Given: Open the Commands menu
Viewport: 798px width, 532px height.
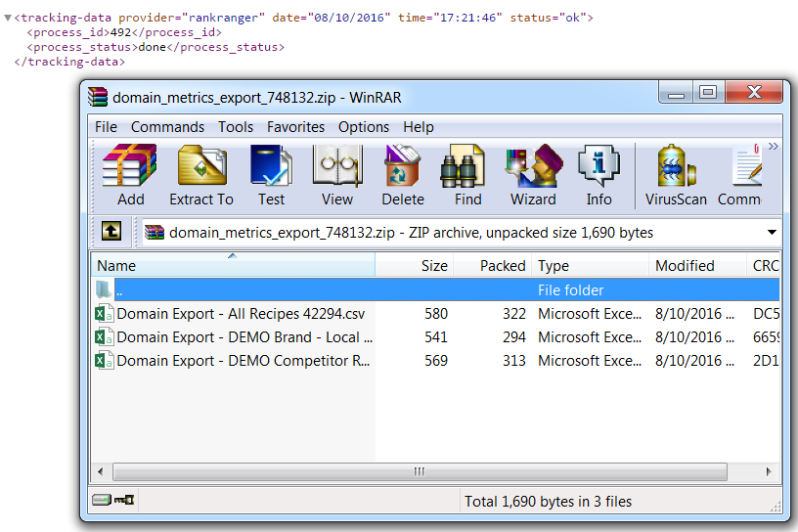Looking at the screenshot, I should [x=167, y=127].
